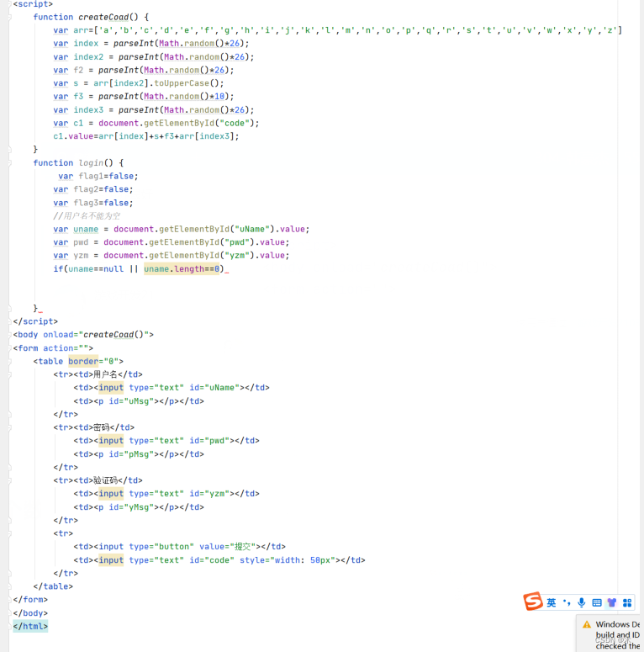Click the var index3 declaration line
The image size is (644, 652).
[153, 110]
